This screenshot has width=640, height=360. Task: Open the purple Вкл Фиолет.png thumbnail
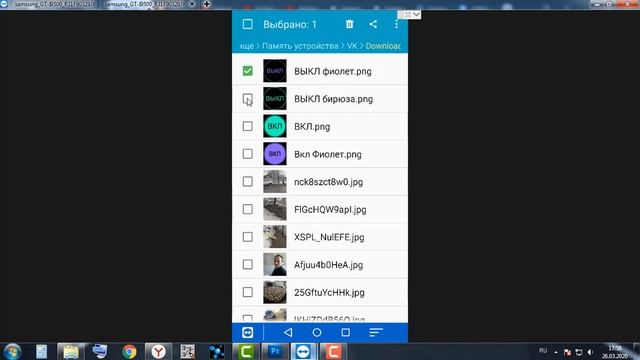coord(275,154)
